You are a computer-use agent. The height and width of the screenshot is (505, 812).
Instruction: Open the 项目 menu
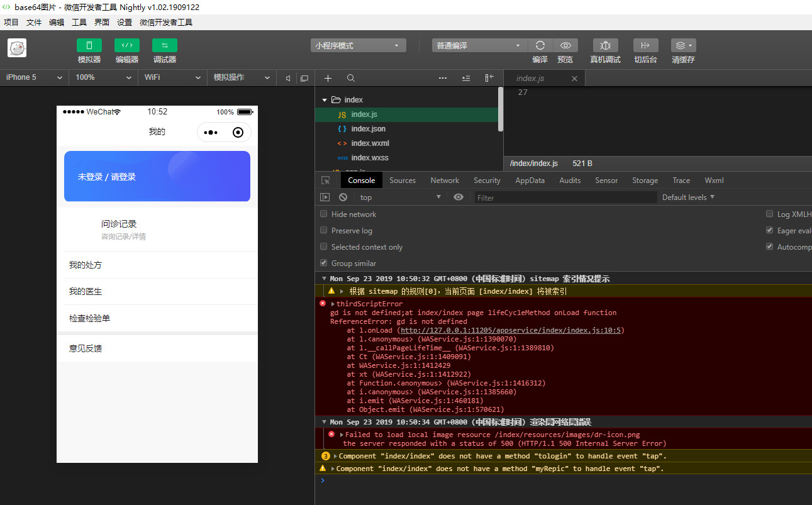click(x=11, y=22)
